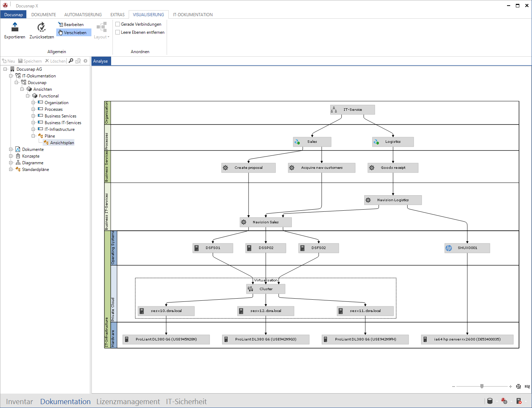Click the search magnifier icon in tree toolbar
532x408 pixels.
tap(71, 61)
